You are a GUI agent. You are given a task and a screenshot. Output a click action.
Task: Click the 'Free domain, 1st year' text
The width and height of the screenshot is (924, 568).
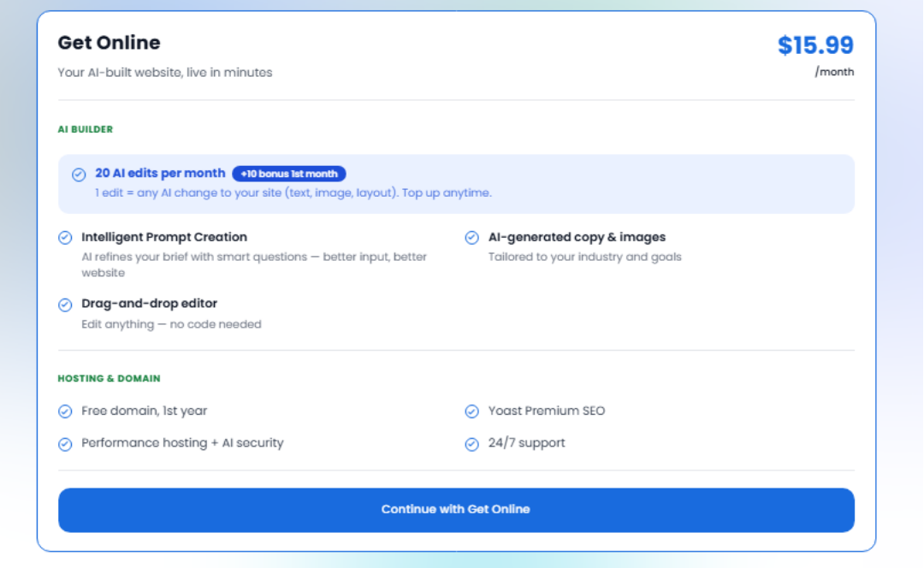pyautogui.click(x=145, y=411)
